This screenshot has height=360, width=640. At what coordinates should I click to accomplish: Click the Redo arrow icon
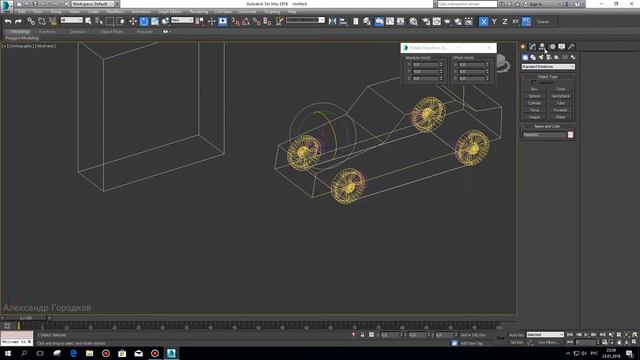tap(18, 21)
